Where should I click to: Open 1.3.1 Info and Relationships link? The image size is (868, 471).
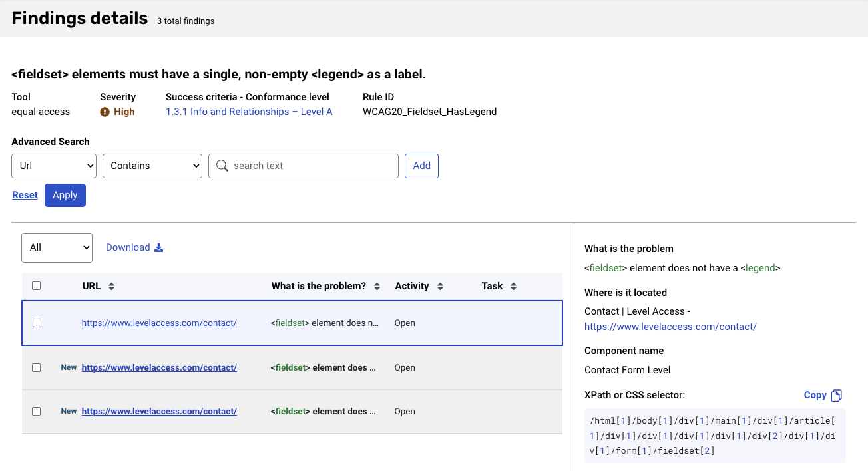pyautogui.click(x=249, y=112)
